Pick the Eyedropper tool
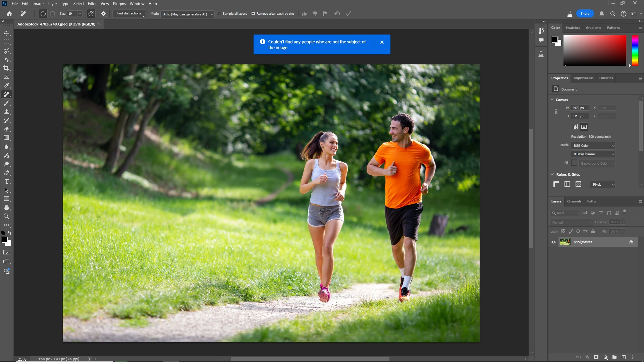This screenshot has width=644, height=362. [x=6, y=86]
